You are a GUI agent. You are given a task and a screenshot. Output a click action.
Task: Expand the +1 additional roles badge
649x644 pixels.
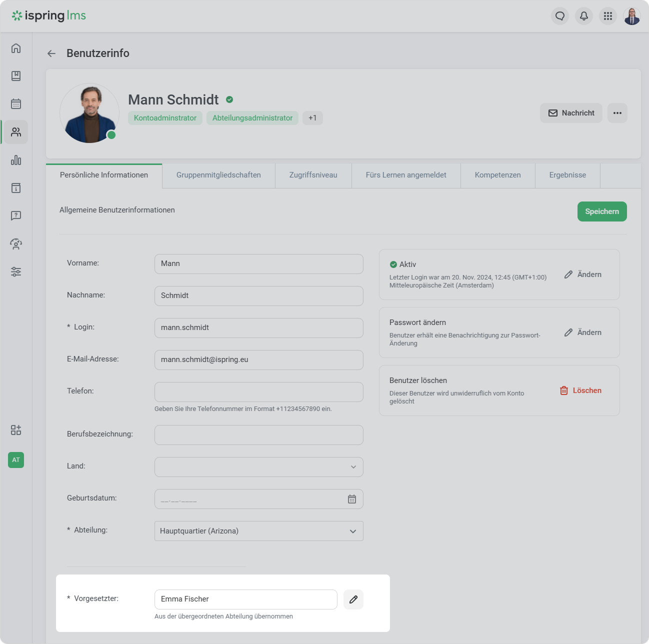(x=312, y=118)
